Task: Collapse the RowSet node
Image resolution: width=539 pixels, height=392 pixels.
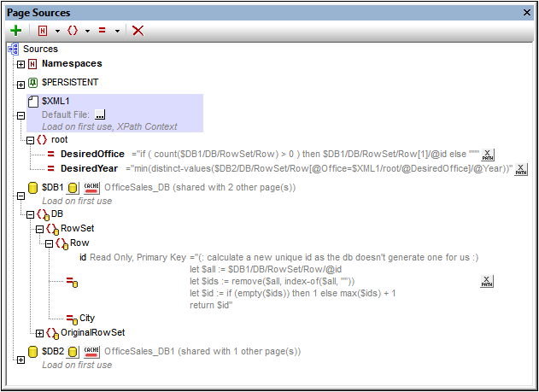Action: pos(39,230)
